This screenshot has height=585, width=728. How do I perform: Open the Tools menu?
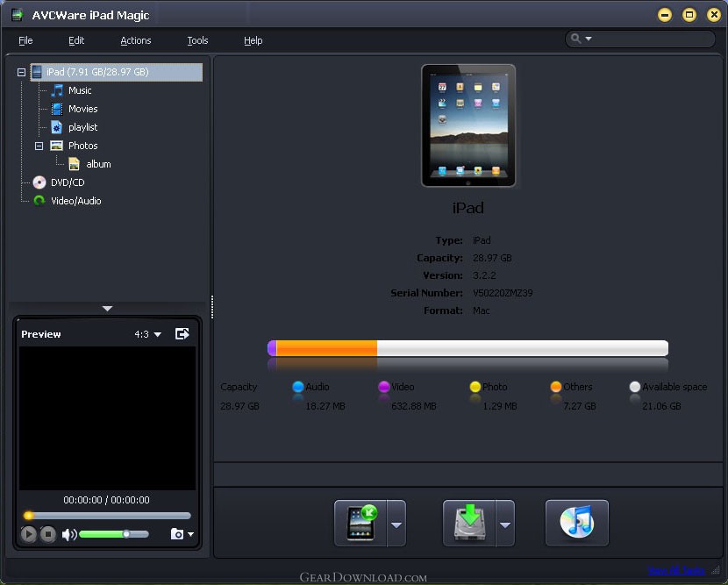197,40
